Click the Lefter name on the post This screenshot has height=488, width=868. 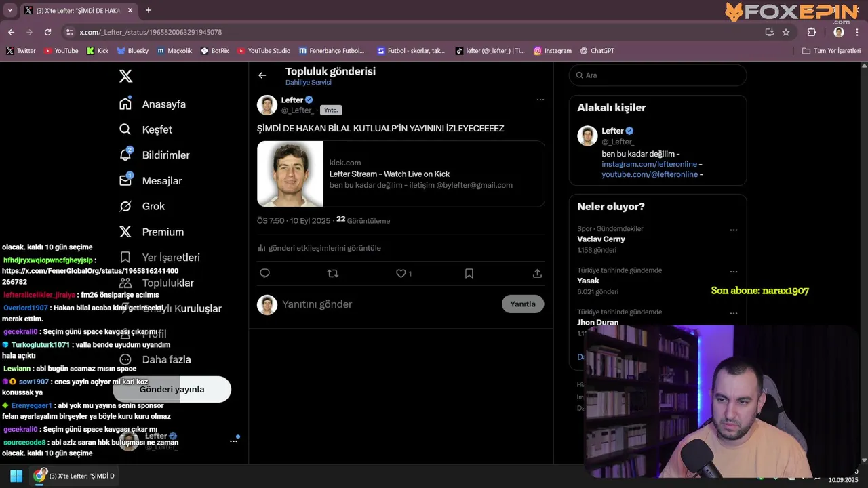[292, 100]
